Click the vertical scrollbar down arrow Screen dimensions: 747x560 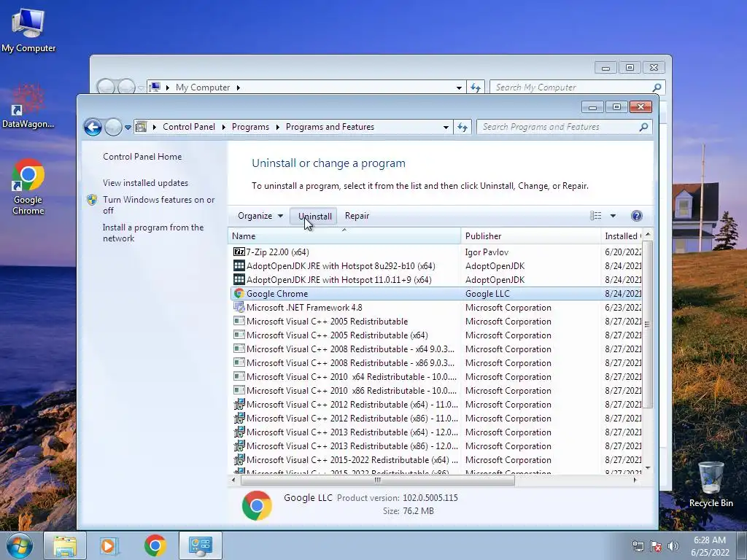(647, 468)
